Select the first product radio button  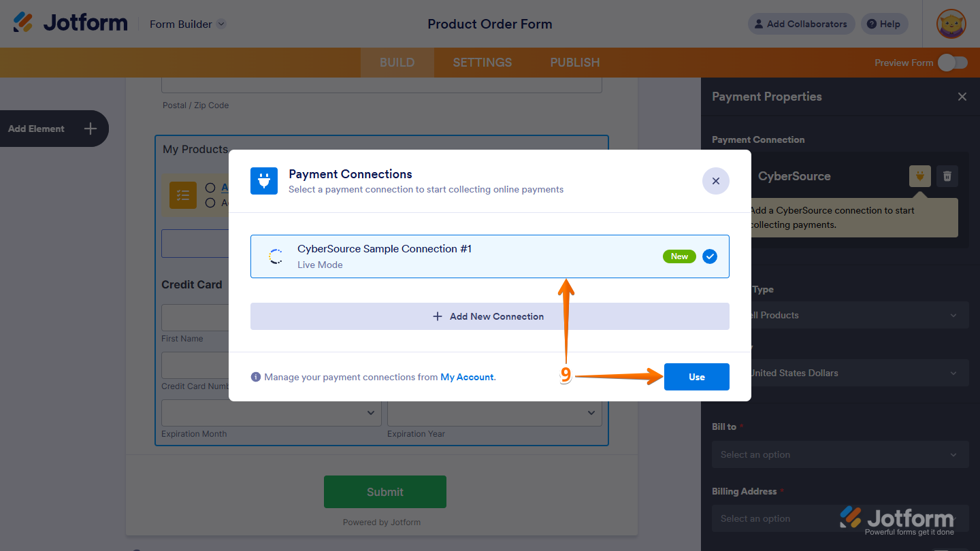tap(211, 187)
